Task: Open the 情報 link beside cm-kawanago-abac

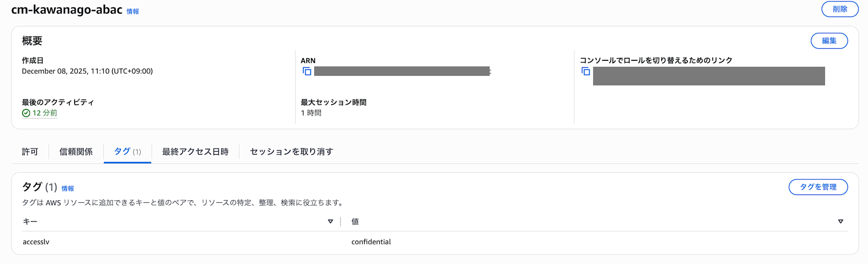Action: pyautogui.click(x=133, y=12)
